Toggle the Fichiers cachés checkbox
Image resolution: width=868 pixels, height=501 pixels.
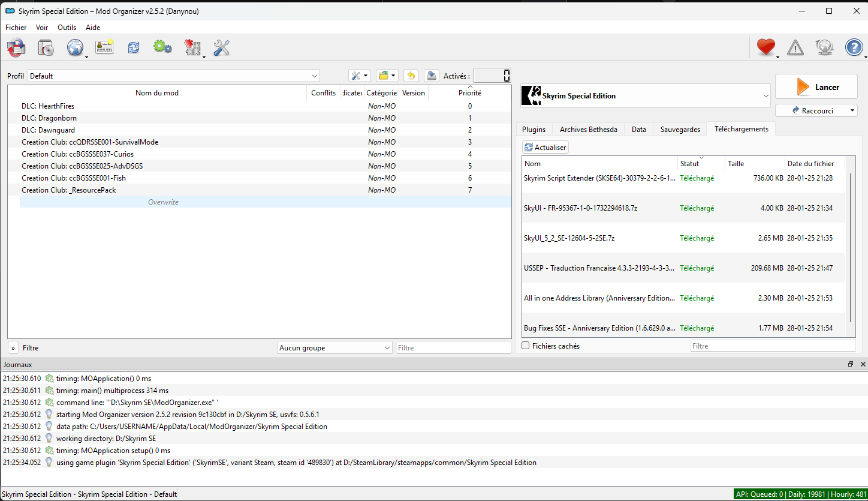[526, 346]
